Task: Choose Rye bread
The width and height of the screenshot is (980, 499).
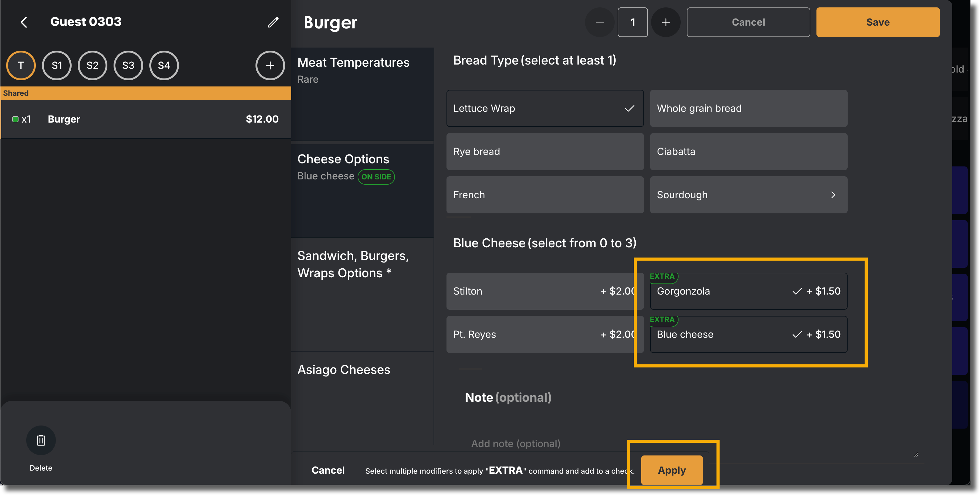Action: tap(545, 152)
